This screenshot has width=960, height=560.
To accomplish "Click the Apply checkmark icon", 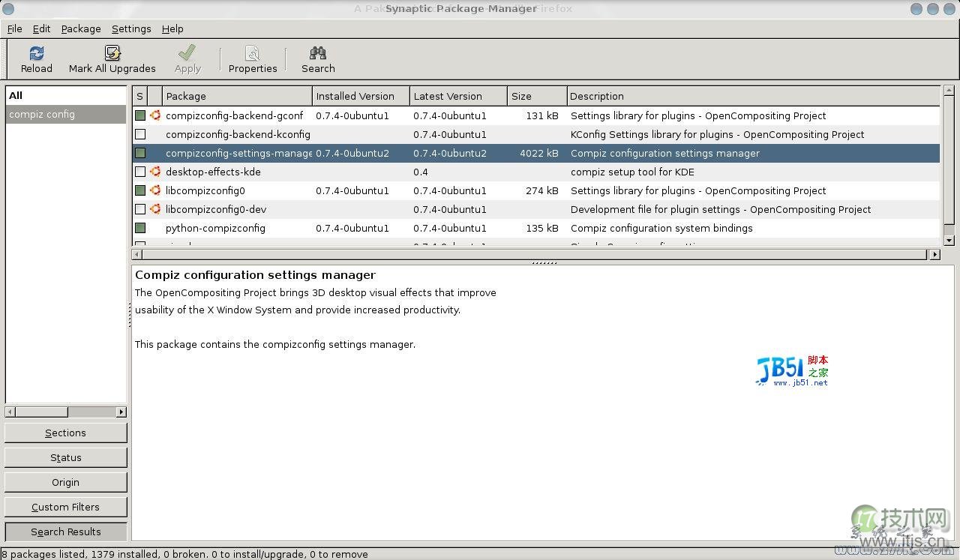I will [187, 54].
